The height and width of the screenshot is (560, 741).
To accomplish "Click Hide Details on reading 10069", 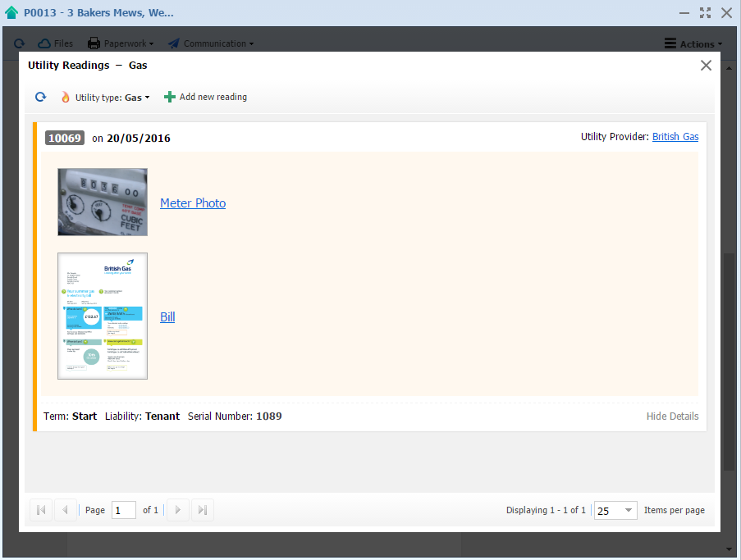I will click(x=672, y=417).
